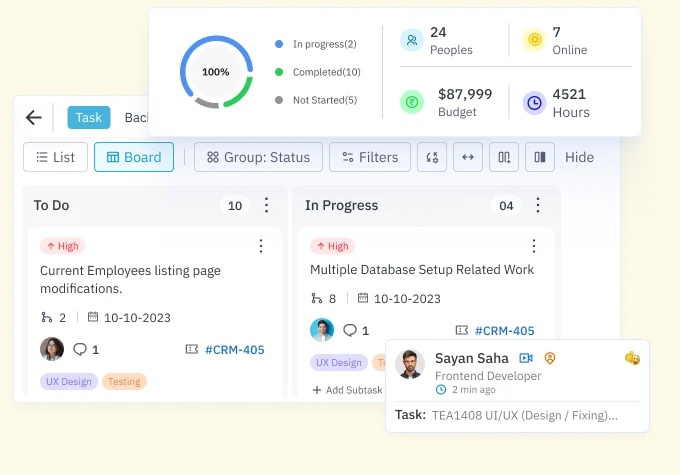Click the In Progress count badge 04
Screen dimensions: 680x475
506,206
